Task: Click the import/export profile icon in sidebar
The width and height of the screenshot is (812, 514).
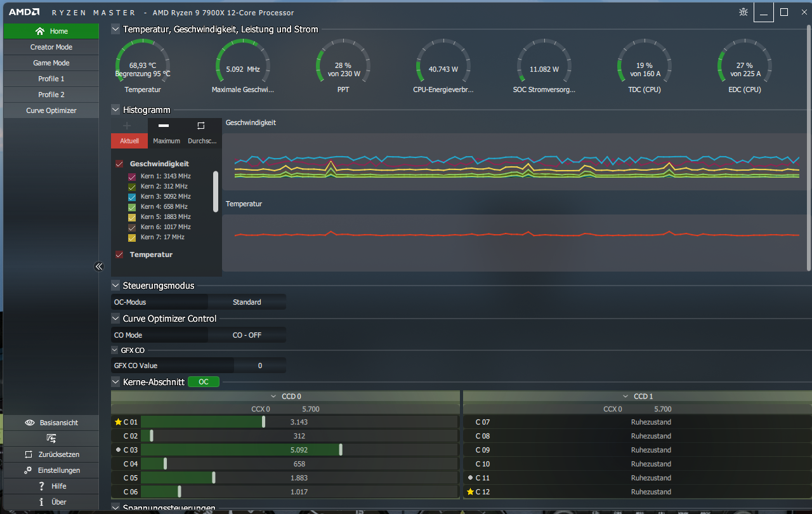Action: tap(51, 438)
